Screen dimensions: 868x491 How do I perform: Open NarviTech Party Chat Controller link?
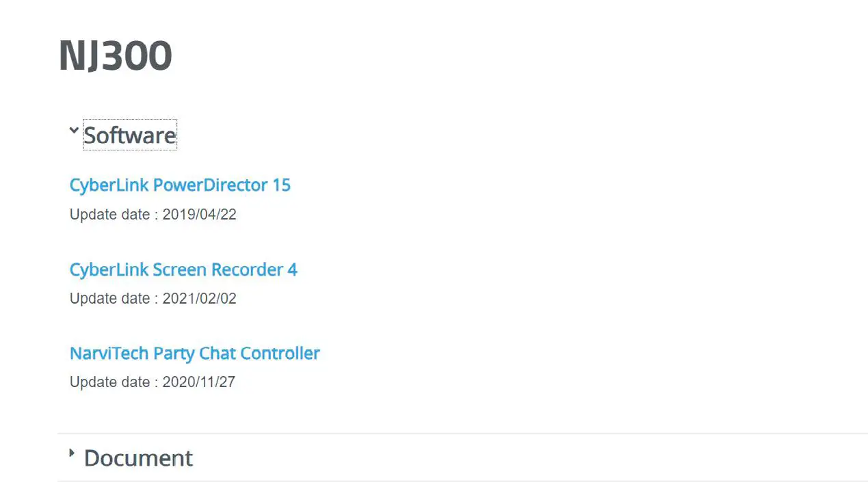(194, 354)
